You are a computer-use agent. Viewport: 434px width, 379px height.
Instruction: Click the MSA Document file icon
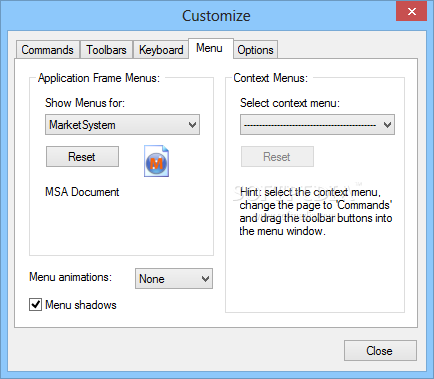[x=156, y=161]
